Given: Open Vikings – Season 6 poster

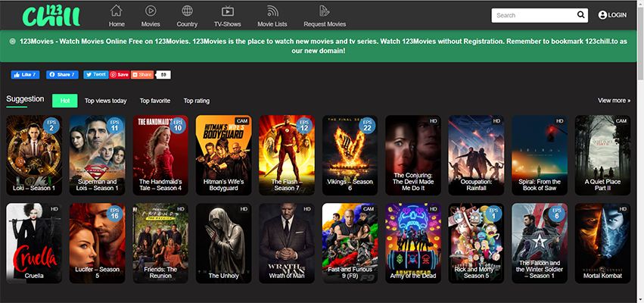Looking at the screenshot, I should click(x=350, y=155).
